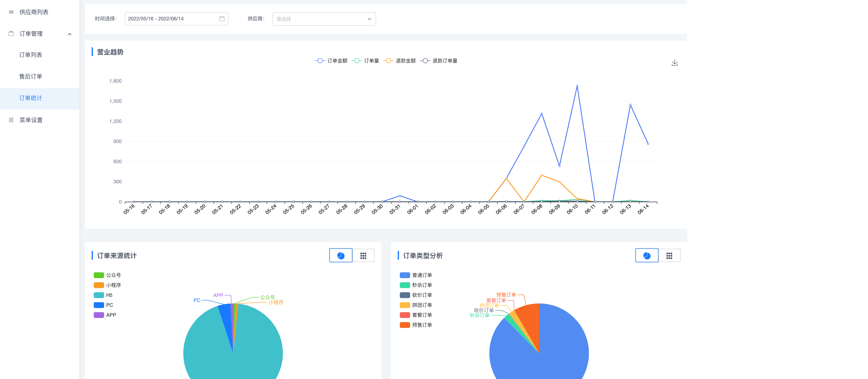The width and height of the screenshot is (868, 379).
Task: Open the 售后订单 menu item
Action: click(x=31, y=77)
